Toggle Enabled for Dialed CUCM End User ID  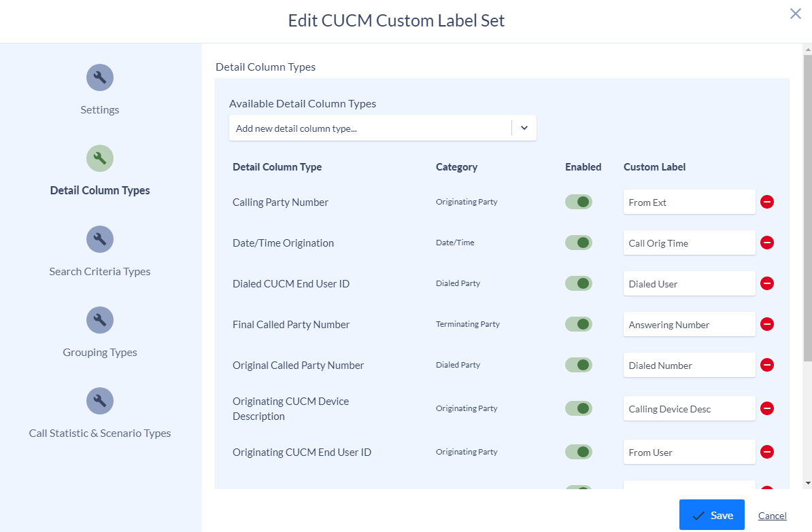point(579,283)
